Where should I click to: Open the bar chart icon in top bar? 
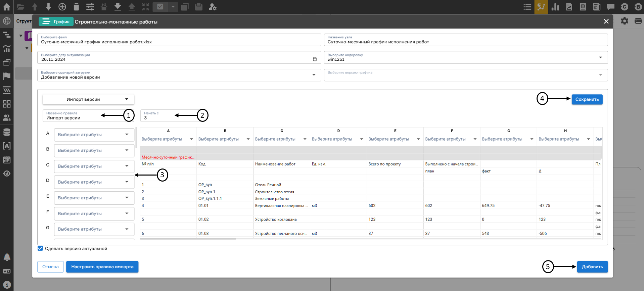[555, 7]
